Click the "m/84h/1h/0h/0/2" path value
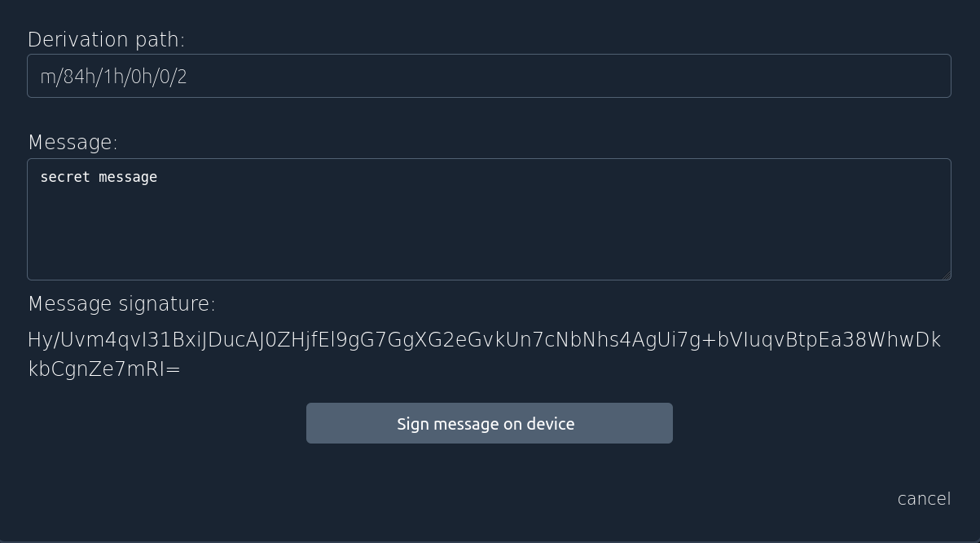The width and height of the screenshot is (980, 543). pyautogui.click(x=113, y=77)
